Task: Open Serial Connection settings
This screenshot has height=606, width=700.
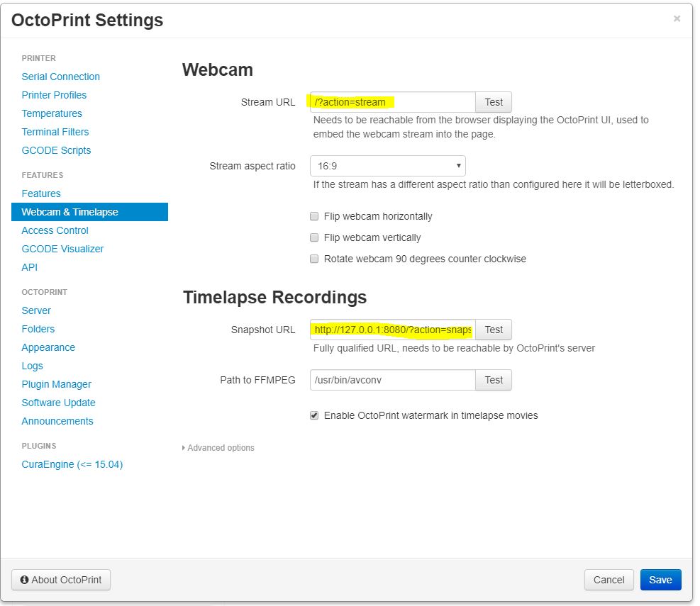Action: (61, 77)
